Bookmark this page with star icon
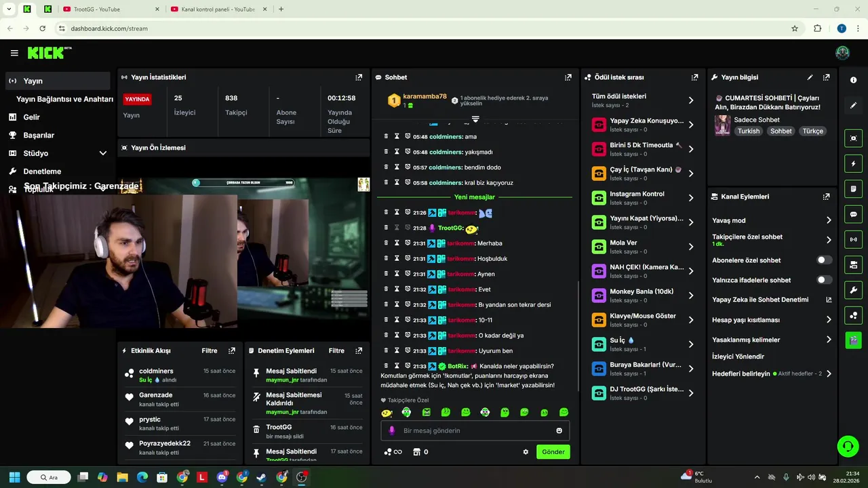 click(x=795, y=28)
